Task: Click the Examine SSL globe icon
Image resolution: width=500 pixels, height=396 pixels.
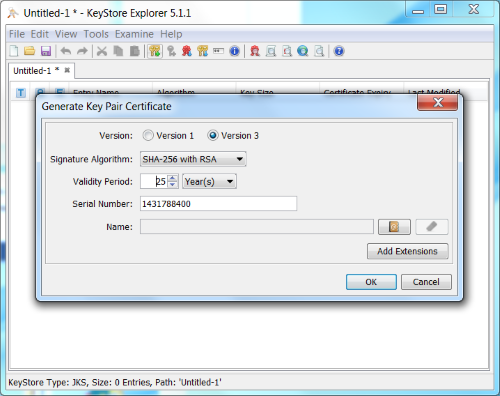Action: coord(303,51)
